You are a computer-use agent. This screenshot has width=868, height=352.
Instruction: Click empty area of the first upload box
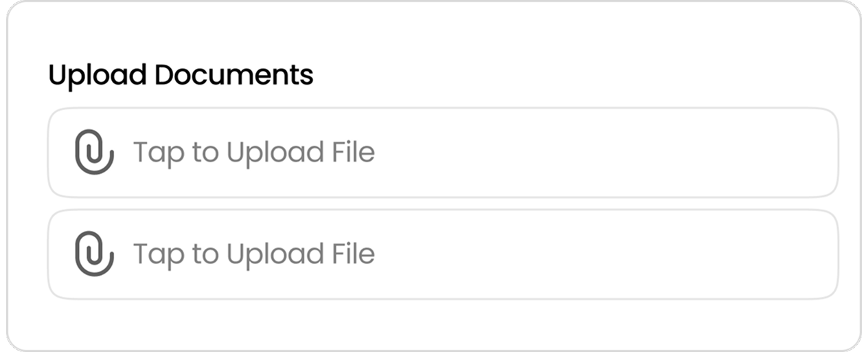coord(604,153)
